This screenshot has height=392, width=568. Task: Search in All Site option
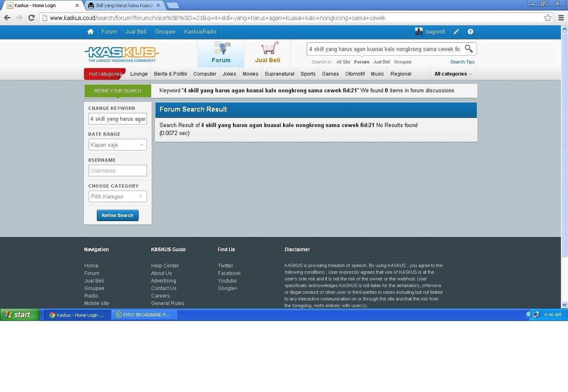[343, 62]
